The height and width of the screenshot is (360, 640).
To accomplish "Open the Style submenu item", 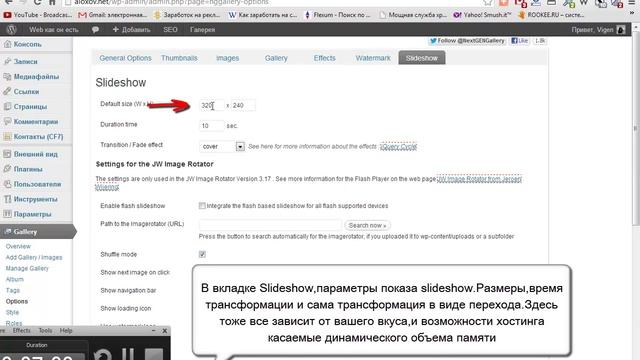I will [12, 312].
